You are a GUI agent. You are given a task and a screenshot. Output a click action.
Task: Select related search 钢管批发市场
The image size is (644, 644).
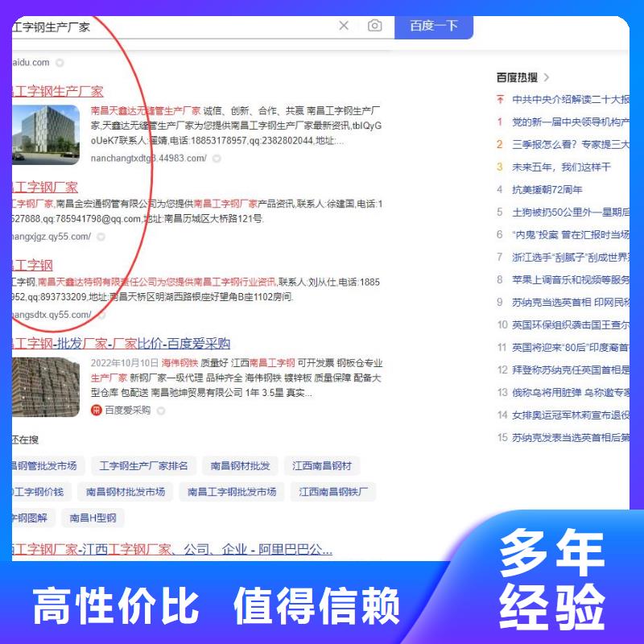click(48, 466)
